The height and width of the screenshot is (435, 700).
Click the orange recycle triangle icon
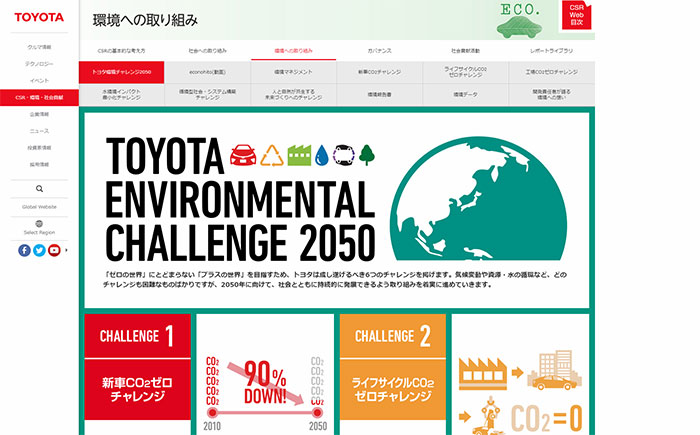pyautogui.click(x=272, y=155)
